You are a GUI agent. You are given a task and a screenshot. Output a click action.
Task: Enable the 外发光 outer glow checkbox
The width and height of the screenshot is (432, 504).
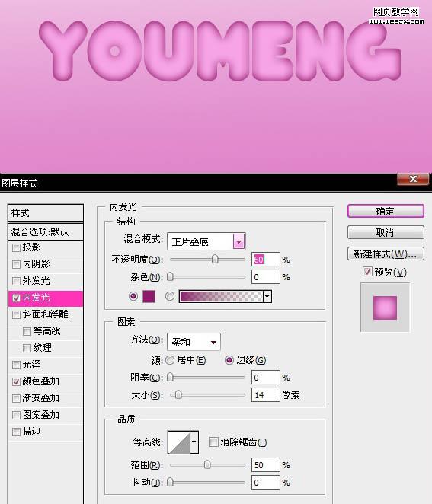coord(16,281)
